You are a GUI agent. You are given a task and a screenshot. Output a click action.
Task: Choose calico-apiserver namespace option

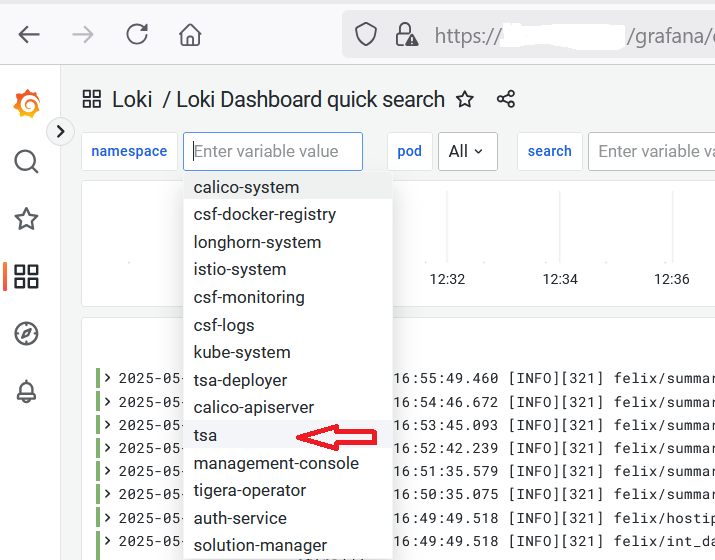288,407
